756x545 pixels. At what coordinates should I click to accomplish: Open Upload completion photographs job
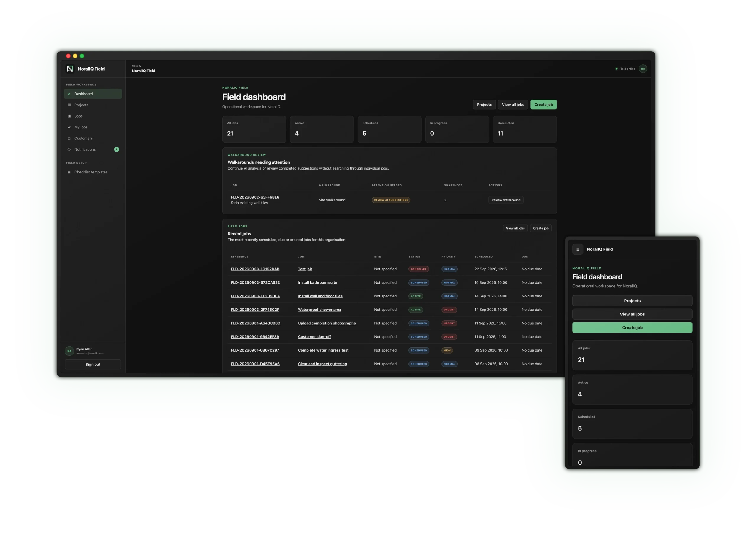coord(327,323)
